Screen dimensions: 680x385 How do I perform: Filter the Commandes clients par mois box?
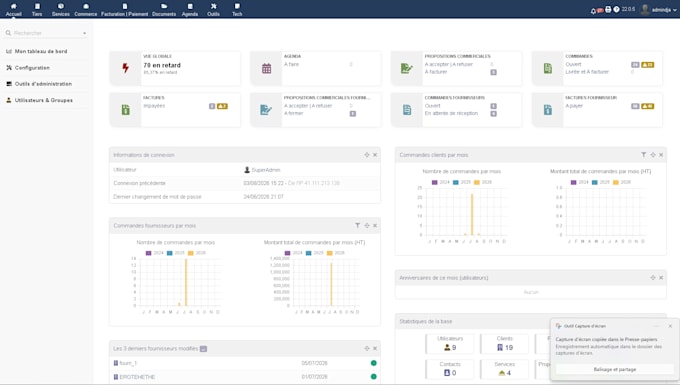pyautogui.click(x=644, y=155)
